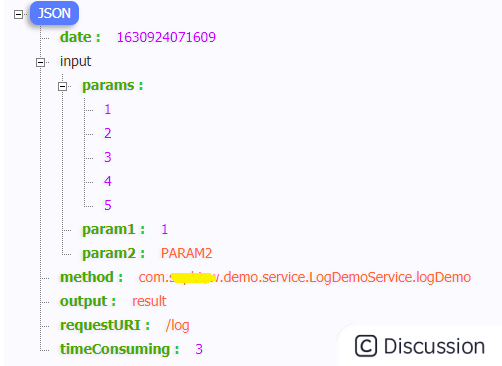Image resolution: width=502 pixels, height=366 pixels.
Task: Collapse the root JSON node
Action: (x=18, y=14)
